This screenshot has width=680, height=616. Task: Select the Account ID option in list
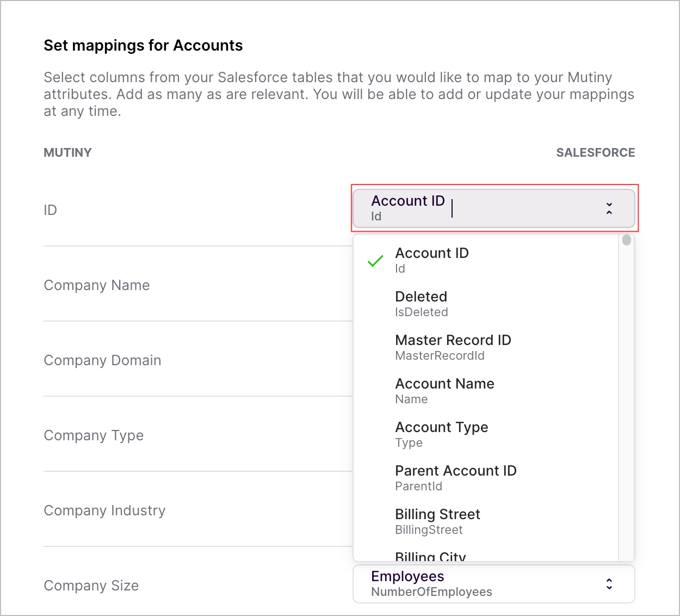[x=432, y=260]
